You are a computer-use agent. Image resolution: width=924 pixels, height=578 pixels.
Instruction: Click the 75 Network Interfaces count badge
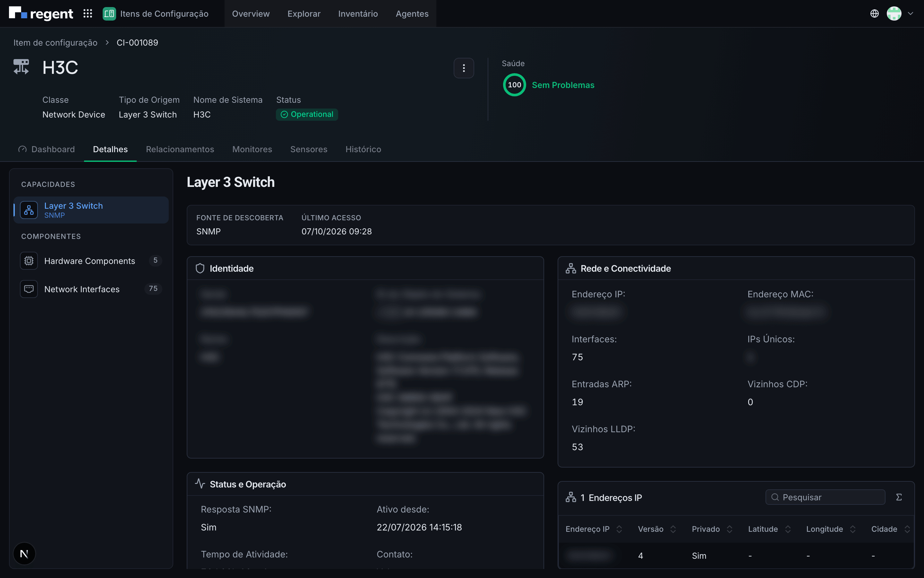click(153, 289)
